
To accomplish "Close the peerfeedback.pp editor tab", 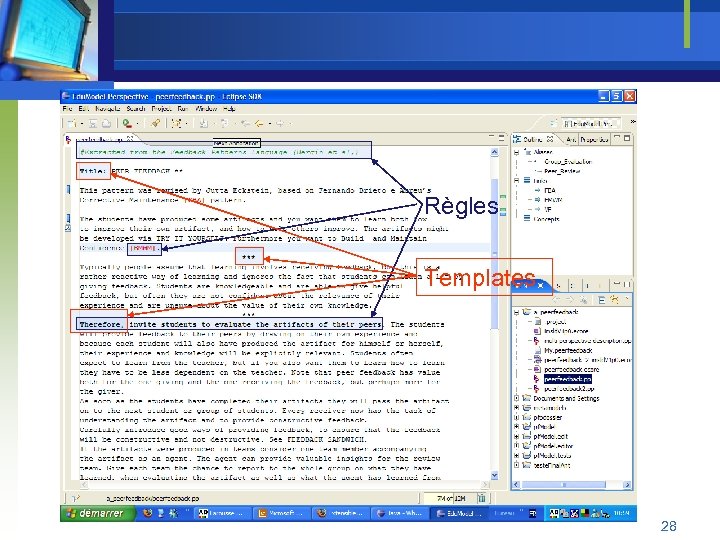I will (129, 138).
